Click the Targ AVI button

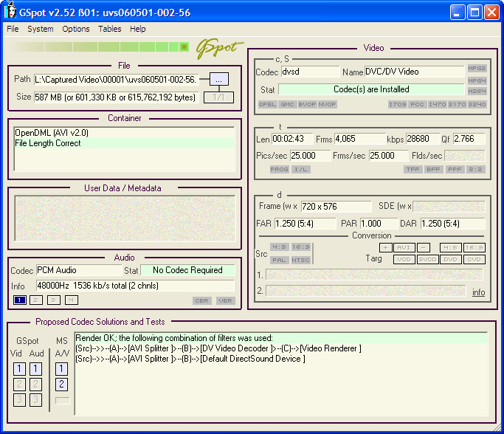pyautogui.click(x=404, y=247)
